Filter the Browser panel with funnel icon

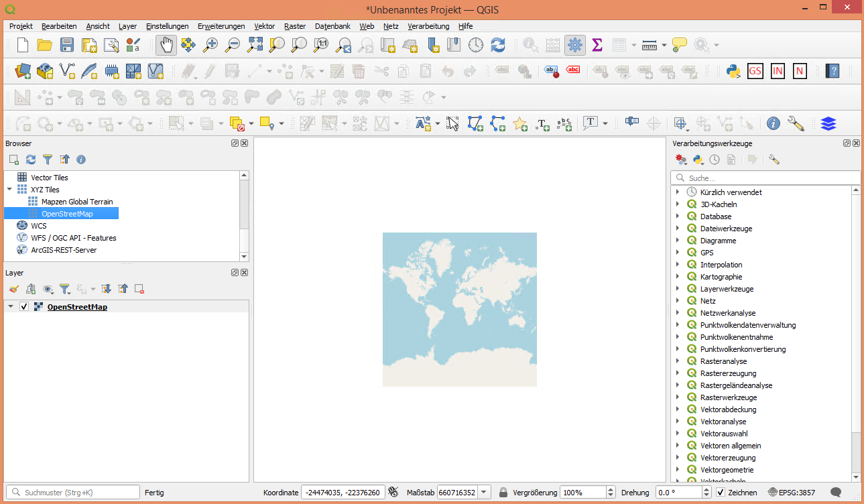tap(48, 160)
